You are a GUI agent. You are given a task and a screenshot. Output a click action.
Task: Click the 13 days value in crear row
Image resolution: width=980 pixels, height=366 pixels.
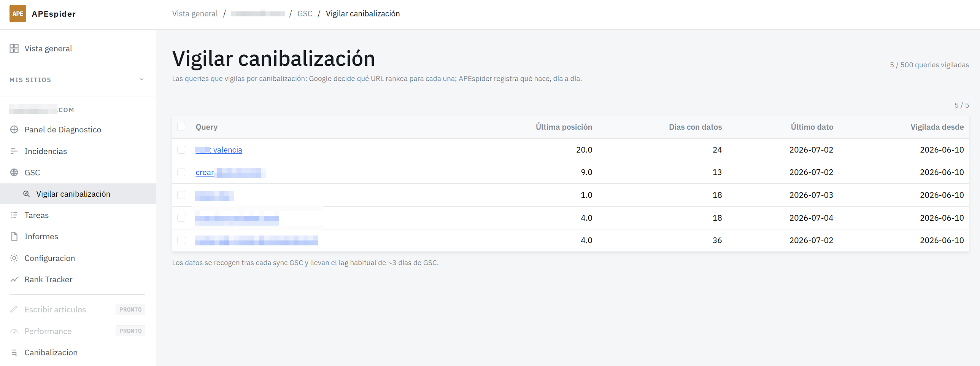[x=717, y=172]
